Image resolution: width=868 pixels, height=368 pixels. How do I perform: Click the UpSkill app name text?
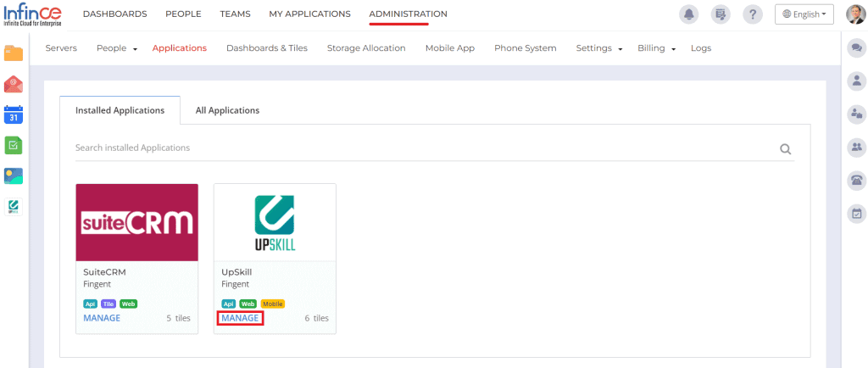coord(236,272)
